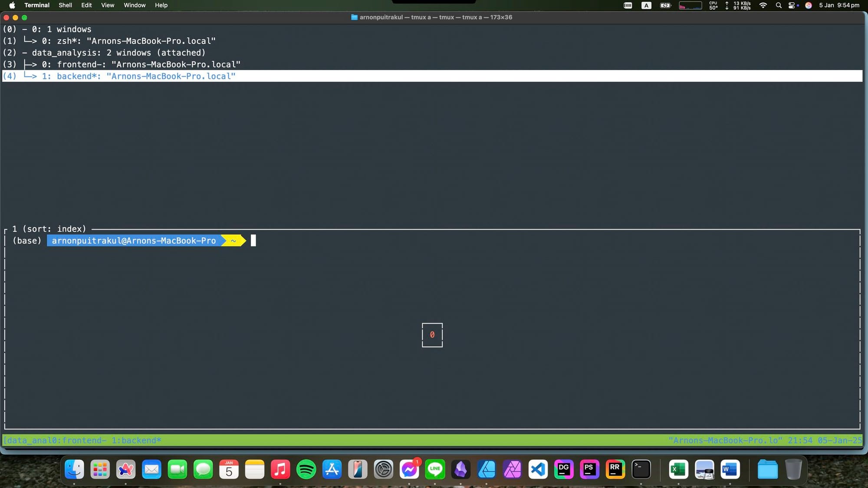Launch the LINE app
Screen dimensions: 868x488
click(x=435, y=469)
